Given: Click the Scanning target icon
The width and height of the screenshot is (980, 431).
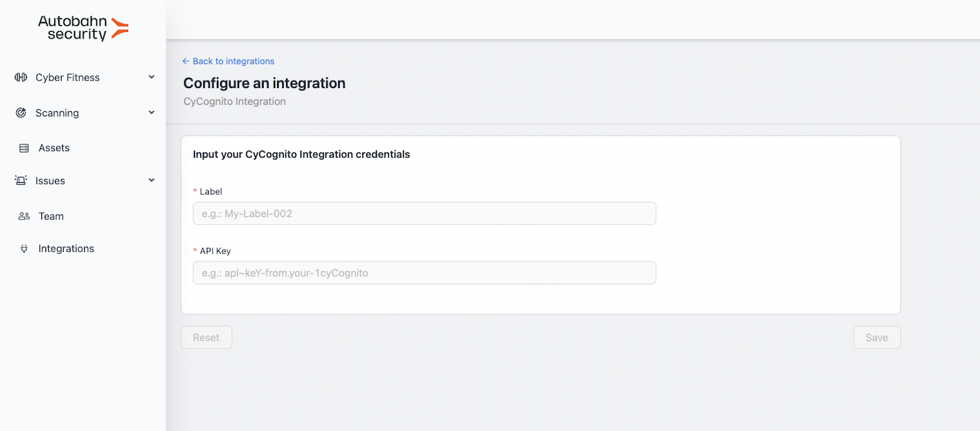Looking at the screenshot, I should click(21, 112).
